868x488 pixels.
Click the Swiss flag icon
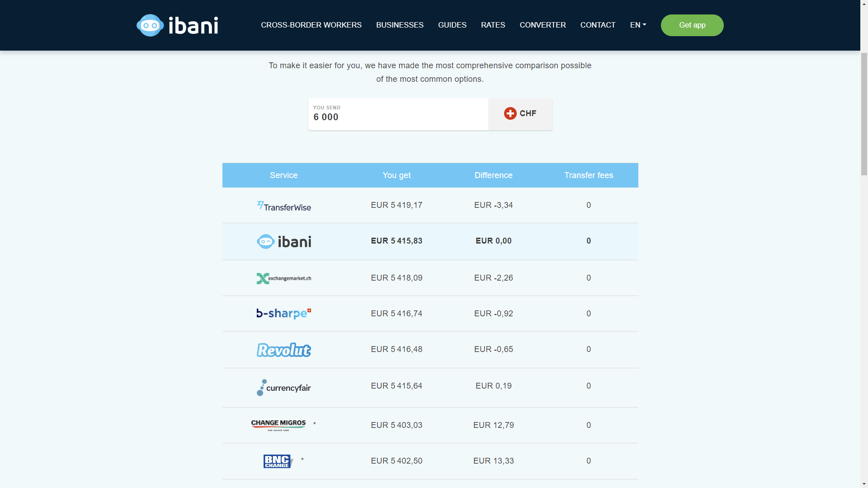(x=510, y=113)
